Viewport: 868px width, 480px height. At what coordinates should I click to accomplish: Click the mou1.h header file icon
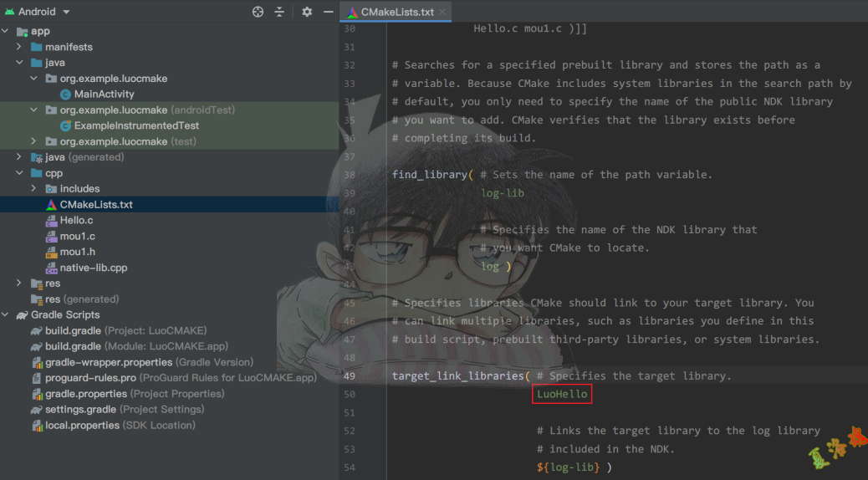[52, 252]
